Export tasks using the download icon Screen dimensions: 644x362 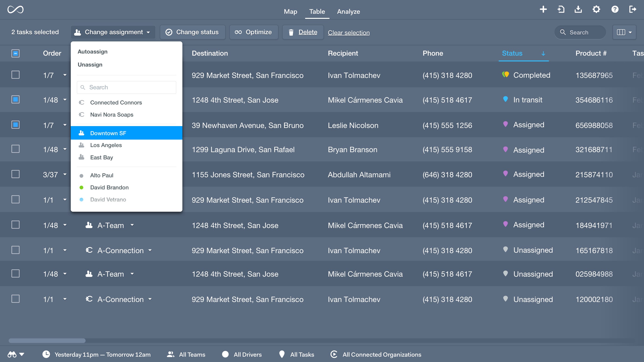578,9
